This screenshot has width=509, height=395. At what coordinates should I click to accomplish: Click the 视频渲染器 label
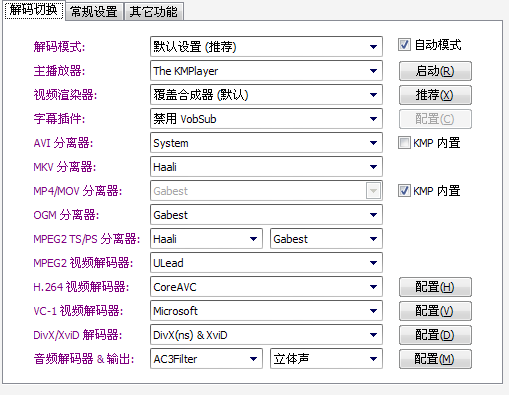point(65,95)
